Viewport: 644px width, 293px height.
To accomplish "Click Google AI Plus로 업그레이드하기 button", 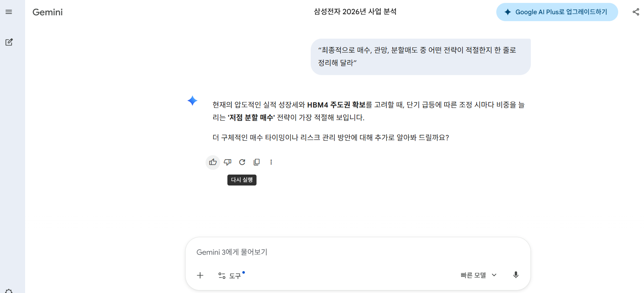I will click(557, 12).
